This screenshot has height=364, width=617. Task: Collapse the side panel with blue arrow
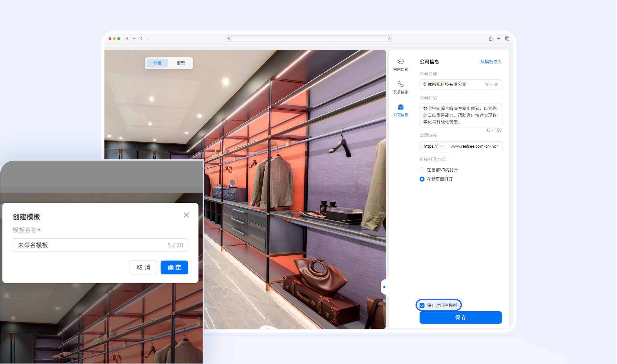point(384,287)
